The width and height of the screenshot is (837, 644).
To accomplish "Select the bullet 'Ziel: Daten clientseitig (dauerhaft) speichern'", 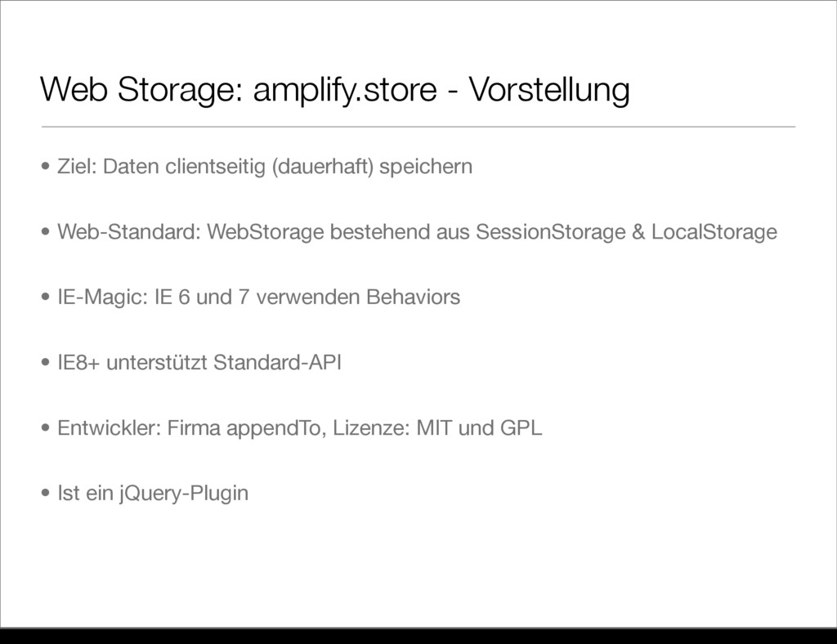I will coord(265,167).
